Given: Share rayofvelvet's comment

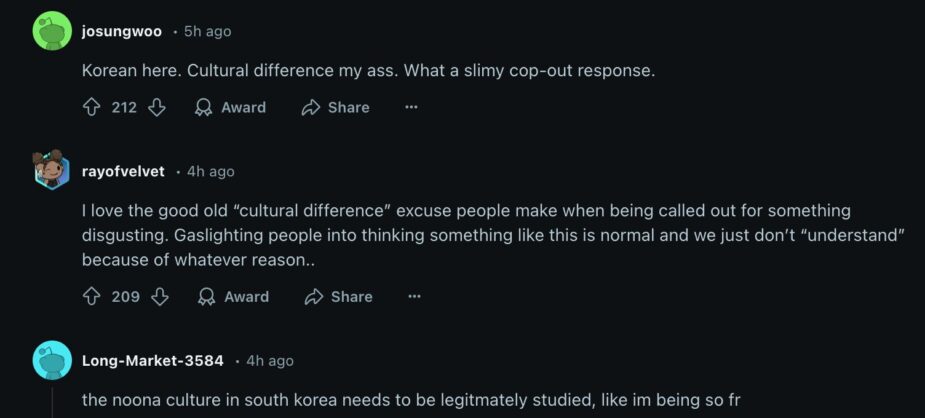Looking at the screenshot, I should [338, 296].
